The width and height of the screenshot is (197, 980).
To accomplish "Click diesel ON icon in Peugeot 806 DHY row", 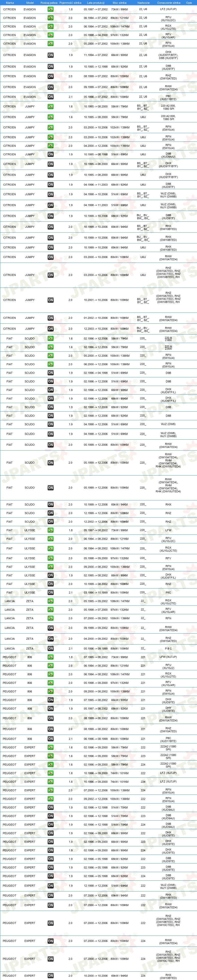I will pyautogui.click(x=50, y=709).
